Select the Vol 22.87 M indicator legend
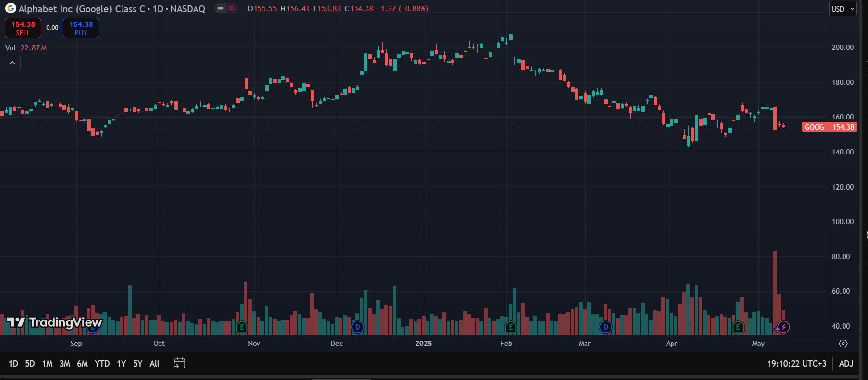868x380 pixels. tap(26, 48)
